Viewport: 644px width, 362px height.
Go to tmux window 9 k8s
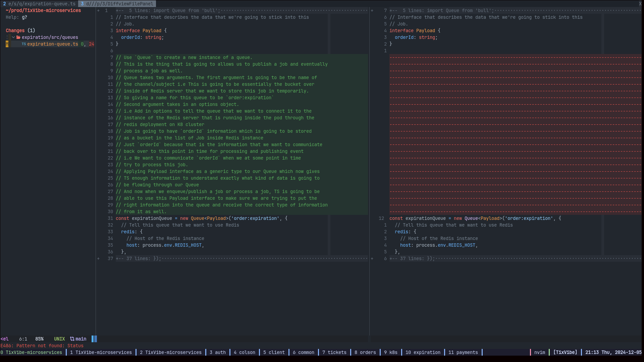390,352
